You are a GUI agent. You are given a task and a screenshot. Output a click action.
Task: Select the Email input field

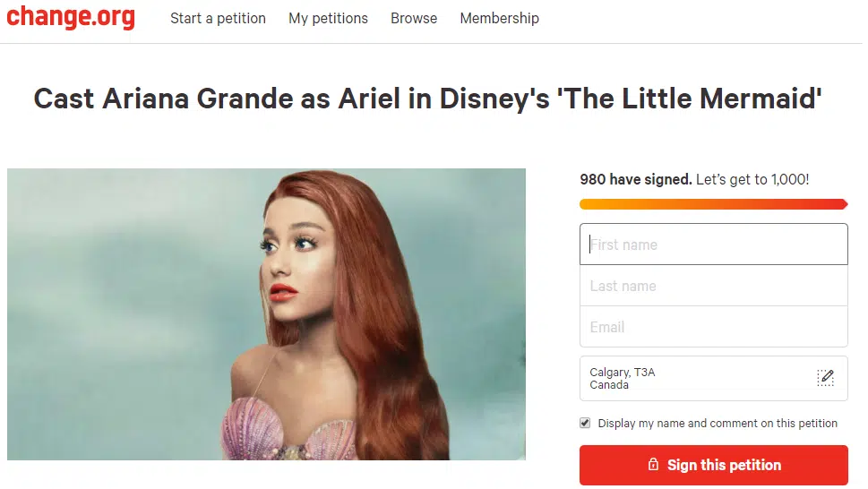coord(713,327)
